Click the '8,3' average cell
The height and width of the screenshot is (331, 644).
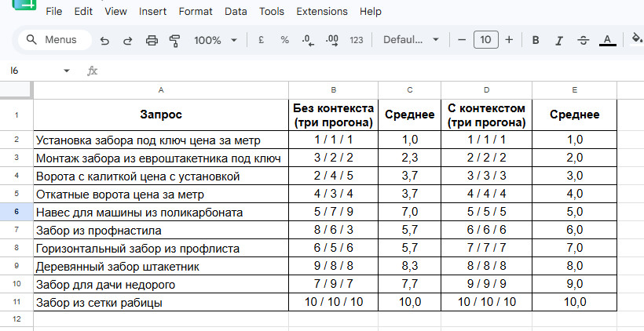[x=409, y=266]
